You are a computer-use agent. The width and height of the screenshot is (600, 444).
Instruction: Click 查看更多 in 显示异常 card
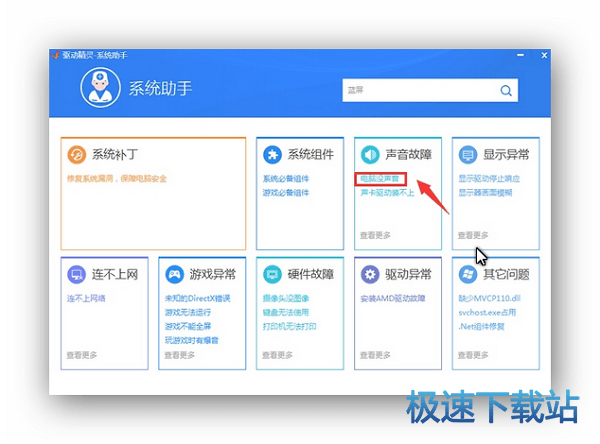(473, 235)
